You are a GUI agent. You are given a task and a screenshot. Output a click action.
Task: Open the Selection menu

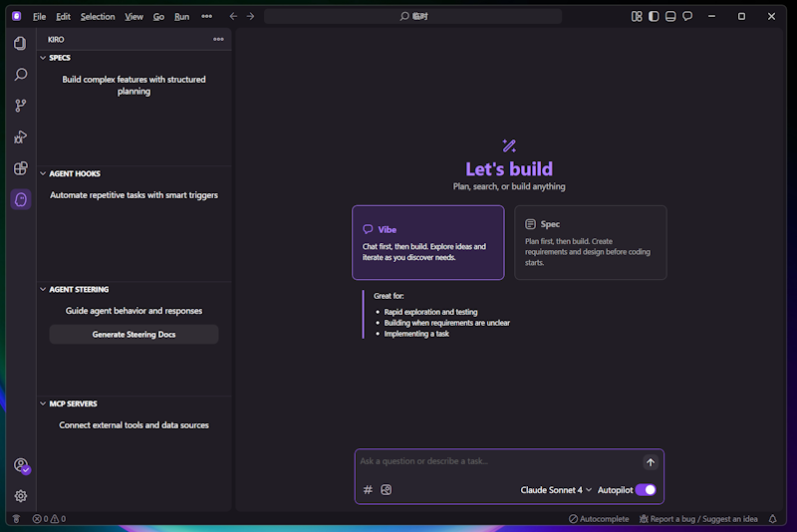98,17
